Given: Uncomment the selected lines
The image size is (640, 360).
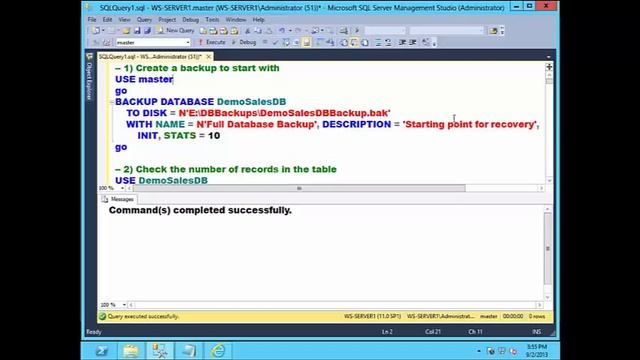Looking at the screenshot, I should (388, 42).
